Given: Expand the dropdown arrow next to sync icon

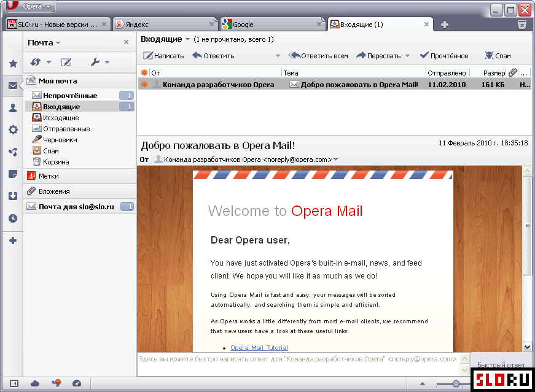Looking at the screenshot, I should coord(49,63).
